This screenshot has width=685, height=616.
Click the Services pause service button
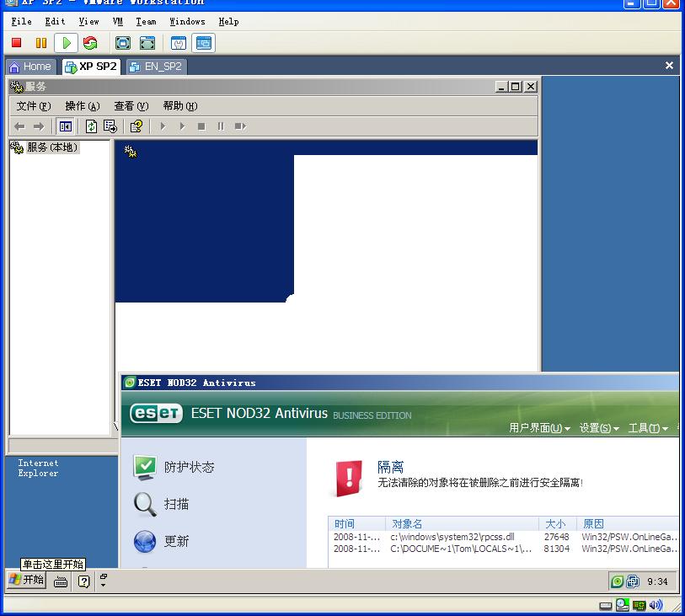(x=221, y=126)
